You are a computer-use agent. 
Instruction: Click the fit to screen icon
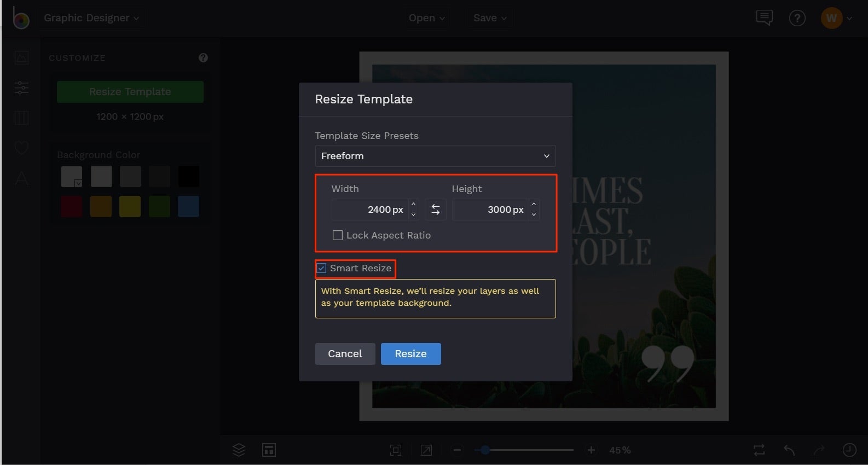click(395, 450)
